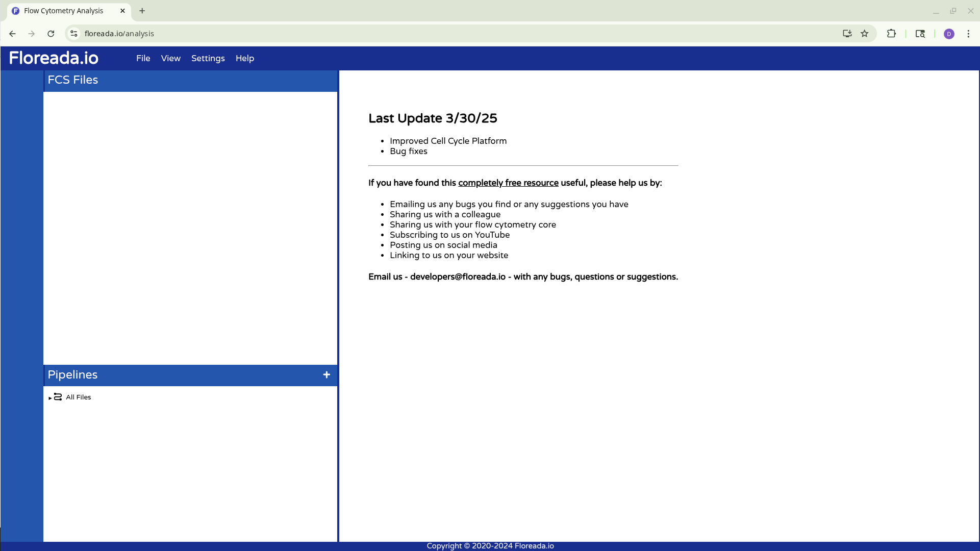Click the Floreada.io logo
The image size is (980, 551).
(x=54, y=58)
